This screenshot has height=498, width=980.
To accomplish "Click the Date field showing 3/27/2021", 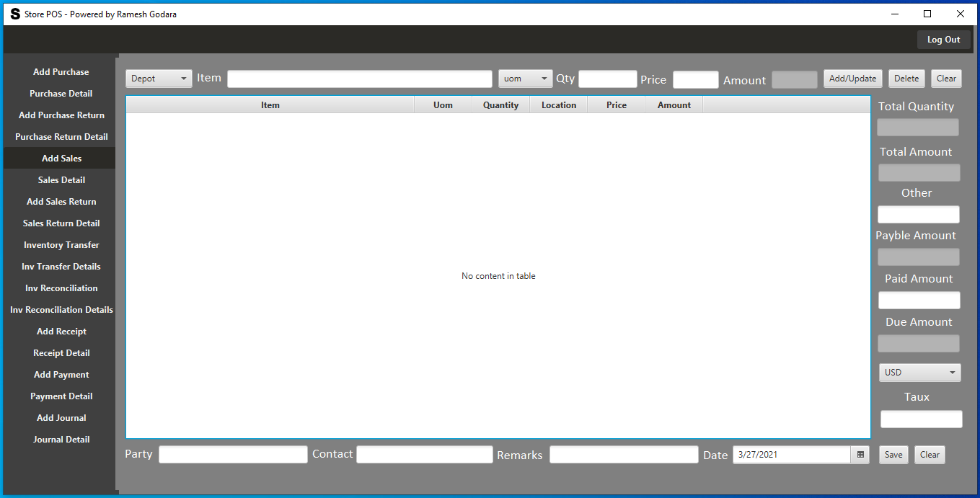I will tap(792, 455).
